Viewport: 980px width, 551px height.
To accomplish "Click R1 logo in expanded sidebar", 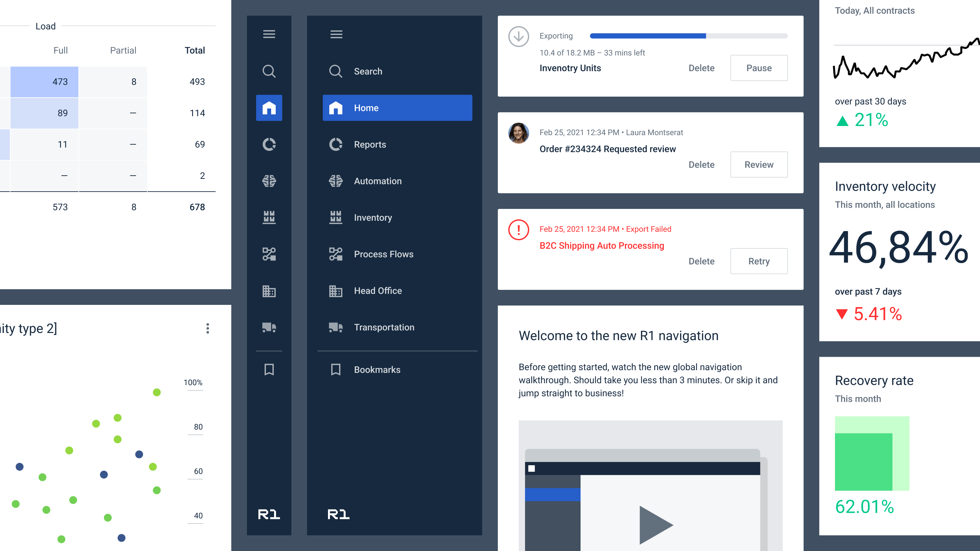I will click(338, 514).
